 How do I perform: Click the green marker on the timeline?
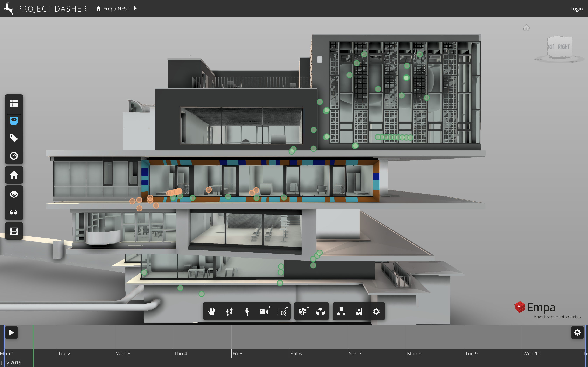pyautogui.click(x=33, y=340)
